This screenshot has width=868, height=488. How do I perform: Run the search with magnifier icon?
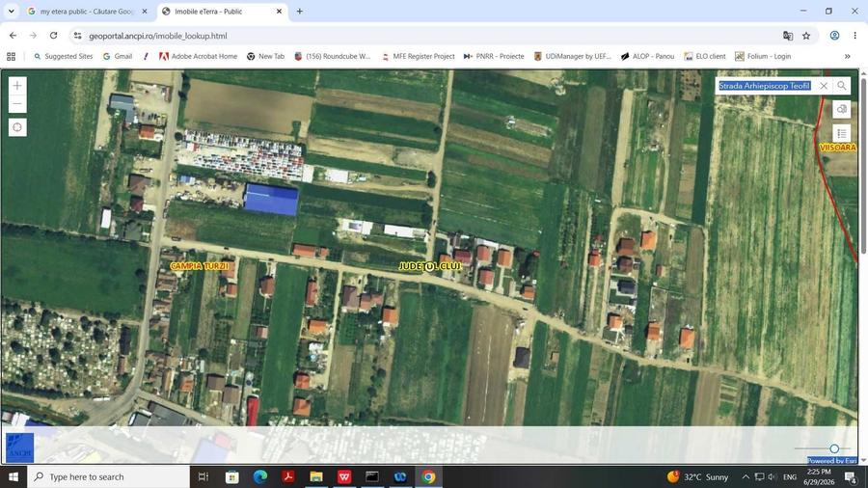click(x=841, y=86)
